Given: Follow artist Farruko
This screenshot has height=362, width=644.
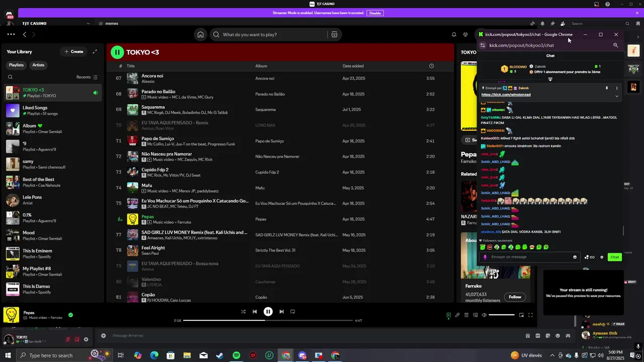Looking at the screenshot, I should [515, 297].
